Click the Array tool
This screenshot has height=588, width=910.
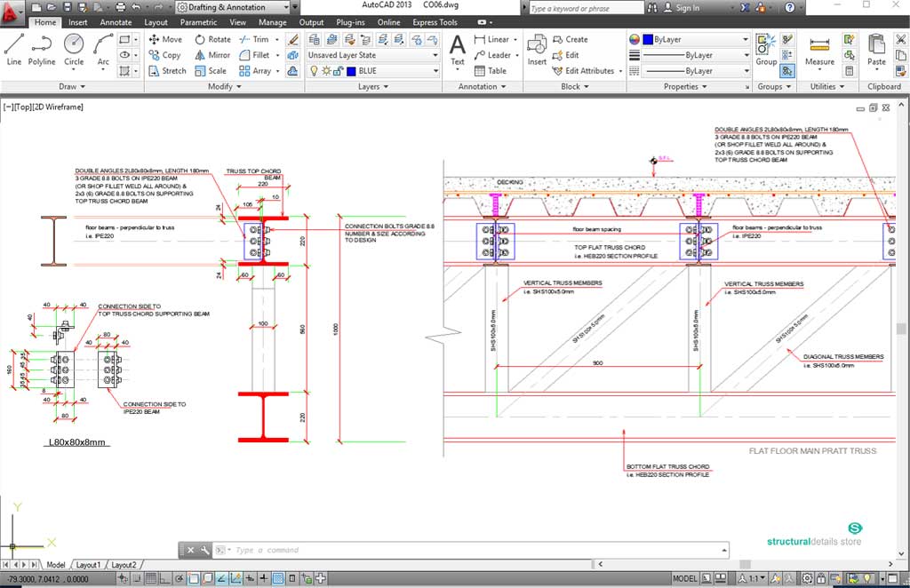point(255,71)
